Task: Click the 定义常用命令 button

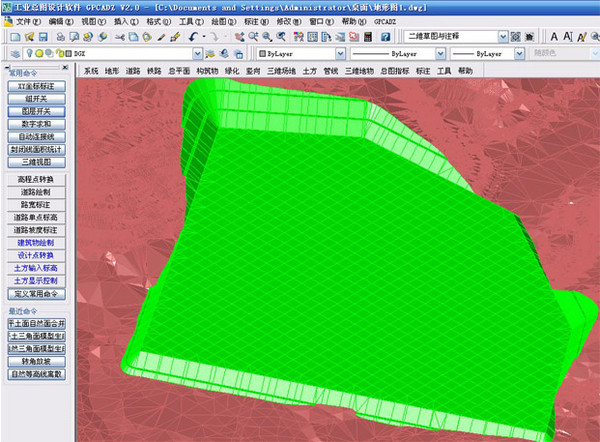Action: point(36,294)
